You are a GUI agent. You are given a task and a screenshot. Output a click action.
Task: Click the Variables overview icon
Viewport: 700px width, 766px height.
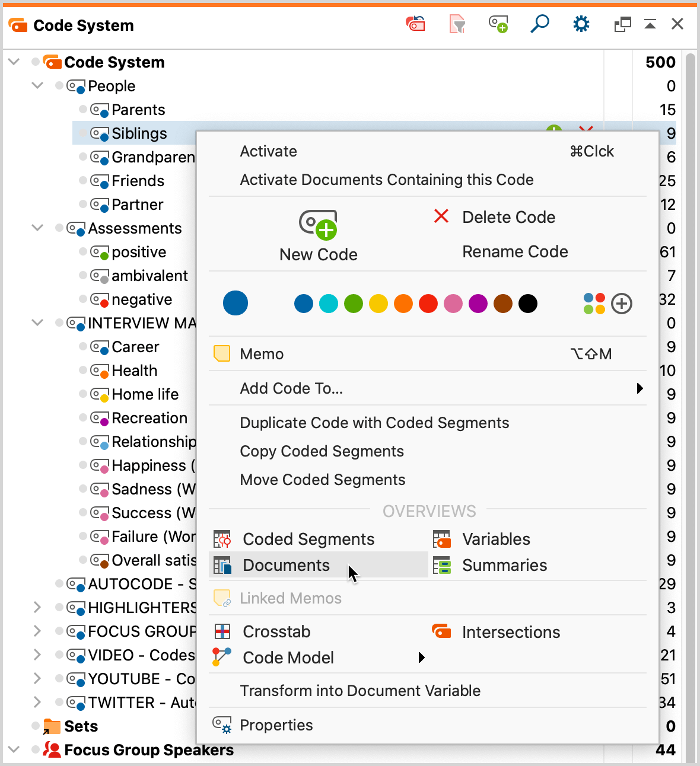[x=441, y=539]
